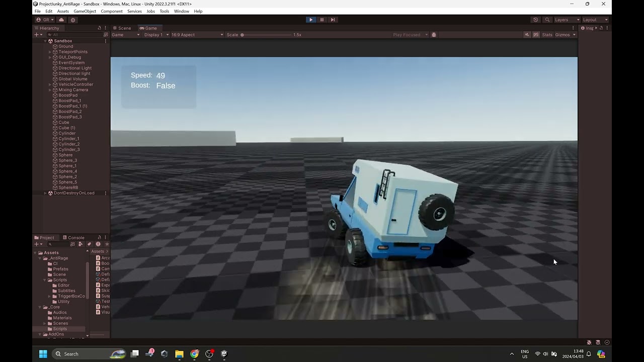Expand the DontDestroyOnLoad scene
The image size is (644, 362).
[x=45, y=193]
